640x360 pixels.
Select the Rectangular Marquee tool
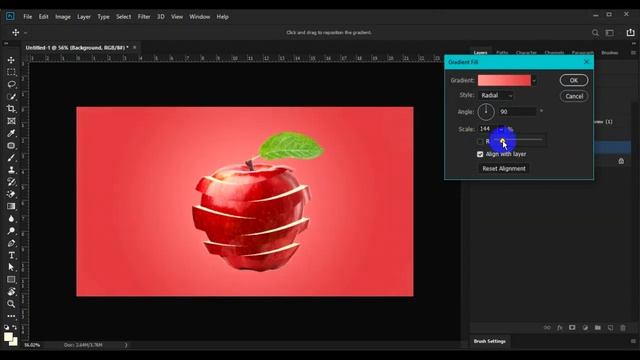11,72
